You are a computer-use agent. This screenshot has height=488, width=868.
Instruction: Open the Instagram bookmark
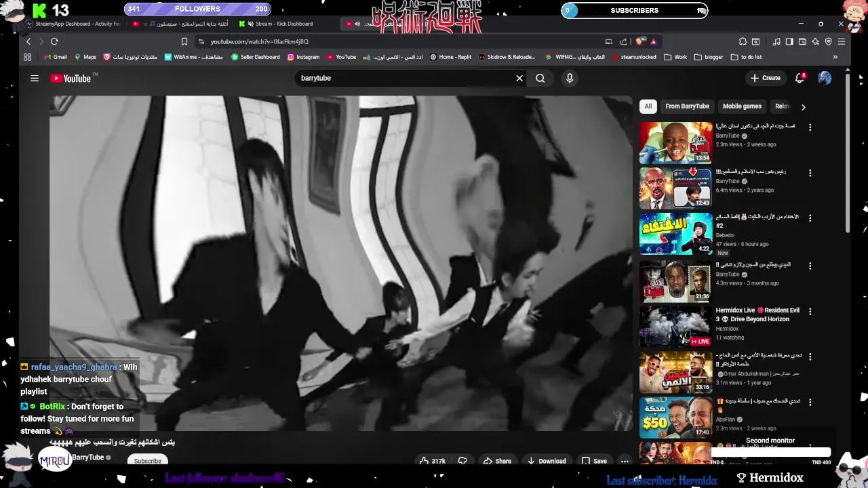tap(303, 57)
